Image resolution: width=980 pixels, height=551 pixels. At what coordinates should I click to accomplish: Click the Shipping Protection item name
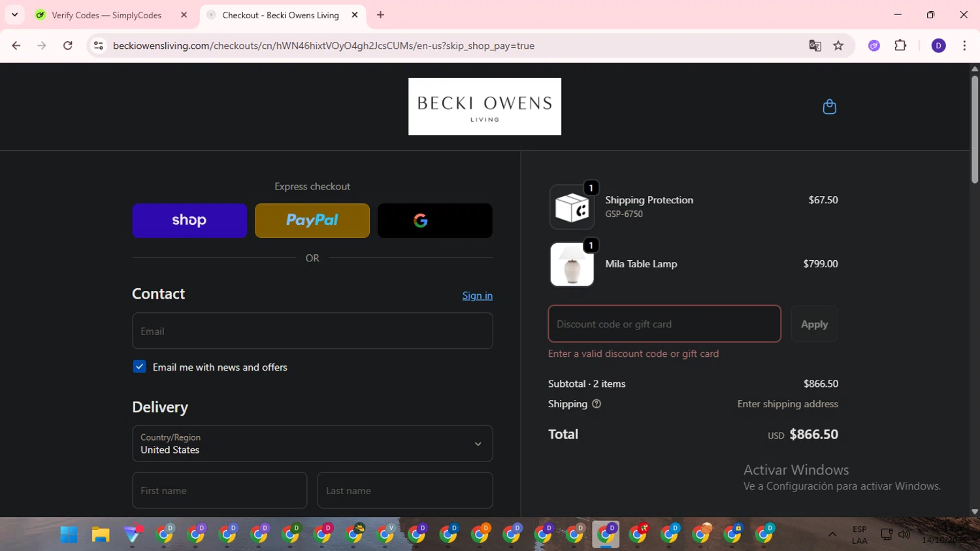click(x=649, y=200)
